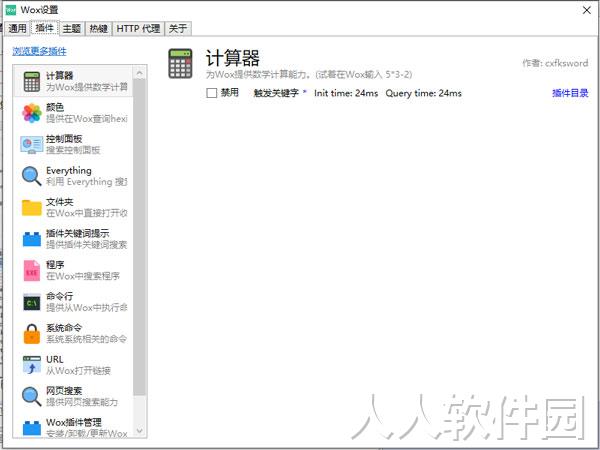
Task: Click the 系统命令 orange lock icon
Action: point(32,334)
